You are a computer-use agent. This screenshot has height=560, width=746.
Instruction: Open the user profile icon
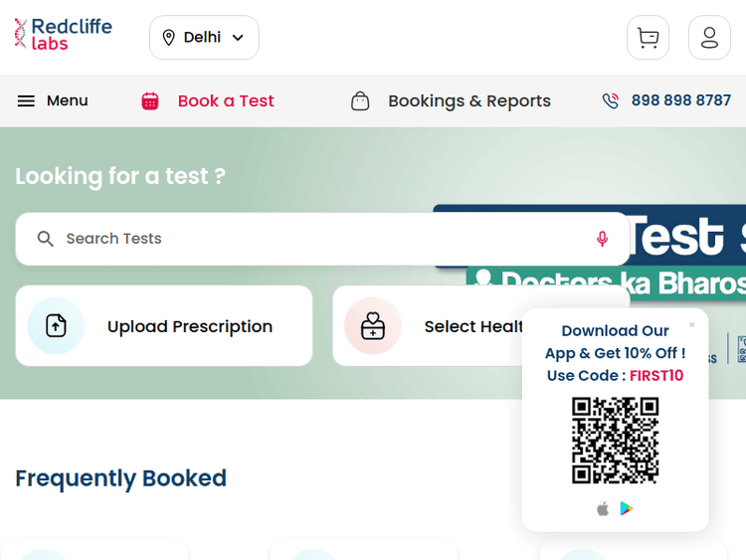[709, 38]
